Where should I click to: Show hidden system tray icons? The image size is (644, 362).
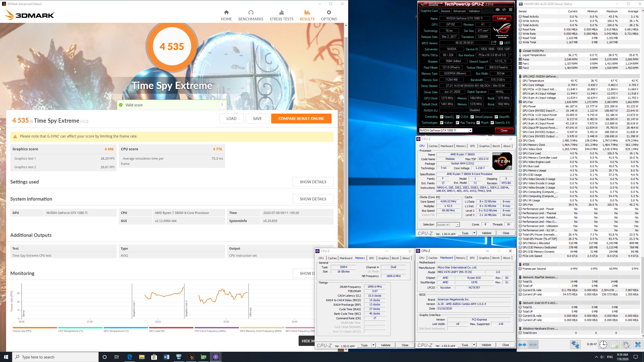point(596,357)
